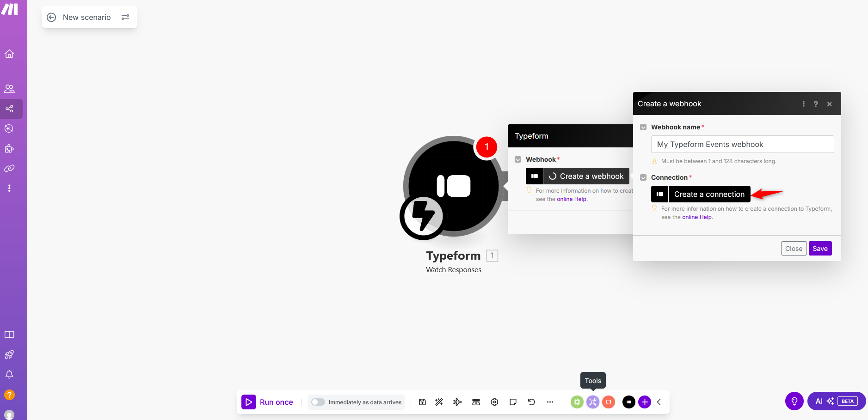Click the Explain flow airplane icon
The width and height of the screenshot is (868, 420).
[457, 402]
